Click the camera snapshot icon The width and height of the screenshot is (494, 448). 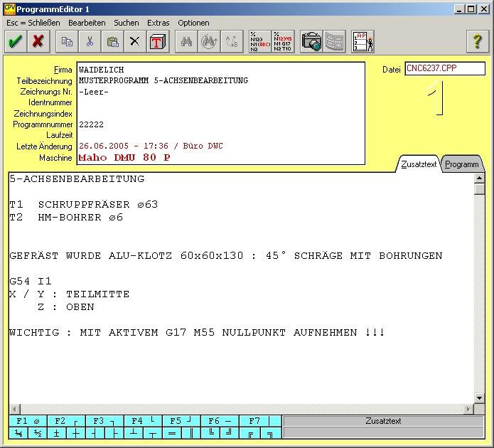pyautogui.click(x=311, y=42)
